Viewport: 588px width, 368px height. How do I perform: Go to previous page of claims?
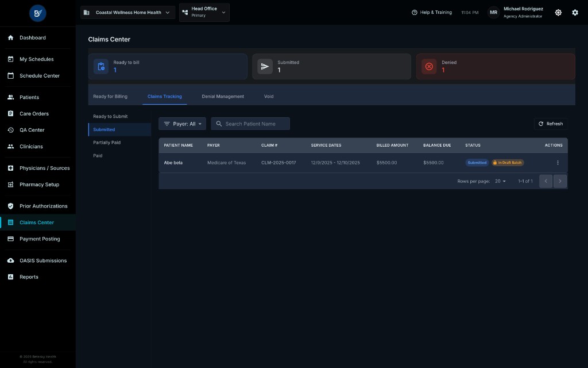[546, 181]
